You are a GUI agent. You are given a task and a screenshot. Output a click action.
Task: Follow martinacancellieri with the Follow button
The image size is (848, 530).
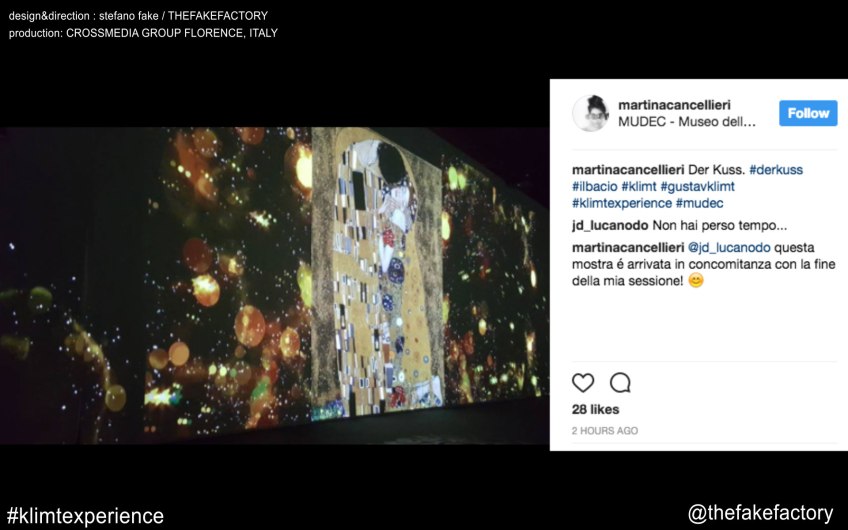tap(808, 113)
